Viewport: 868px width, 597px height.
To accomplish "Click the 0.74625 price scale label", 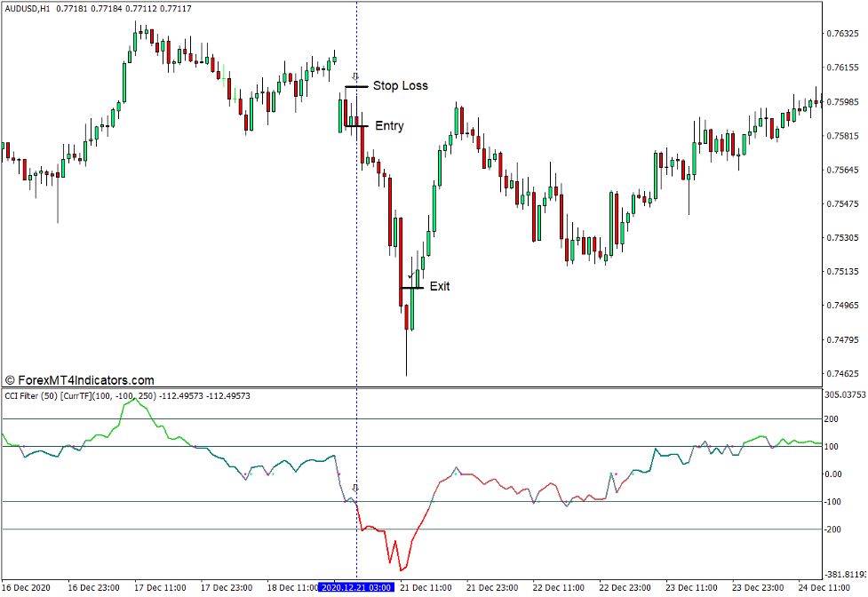I will coord(844,373).
